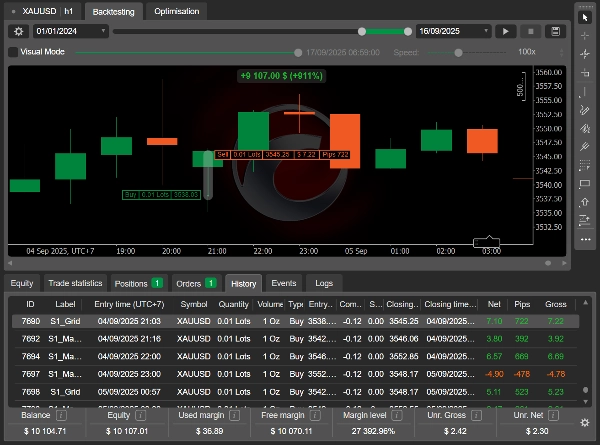600x445 pixels.
Task: Select the crosshair tool
Action: coord(585,36)
